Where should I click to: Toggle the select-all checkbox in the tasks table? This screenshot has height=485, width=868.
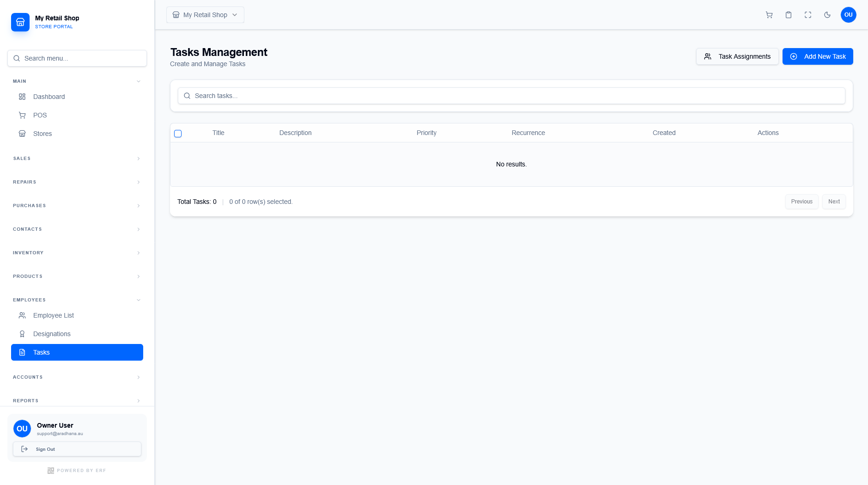tap(178, 133)
